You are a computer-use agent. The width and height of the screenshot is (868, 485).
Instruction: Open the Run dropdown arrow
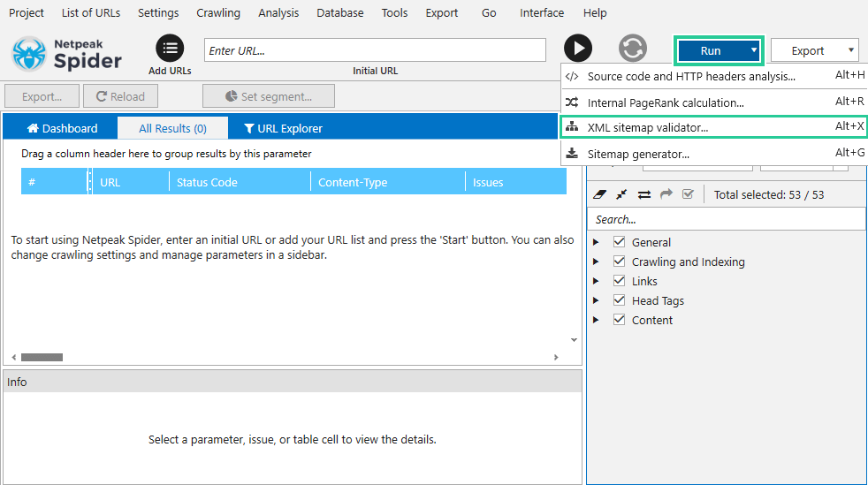753,50
